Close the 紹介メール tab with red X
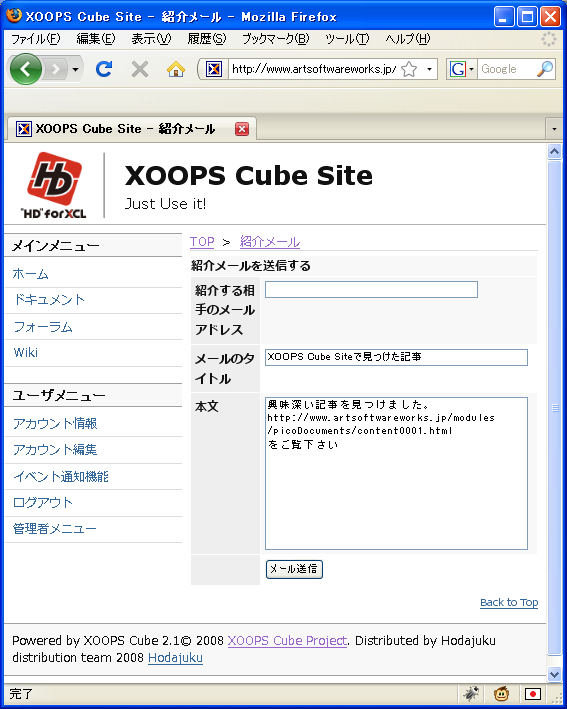The height and width of the screenshot is (709, 567). (242, 129)
